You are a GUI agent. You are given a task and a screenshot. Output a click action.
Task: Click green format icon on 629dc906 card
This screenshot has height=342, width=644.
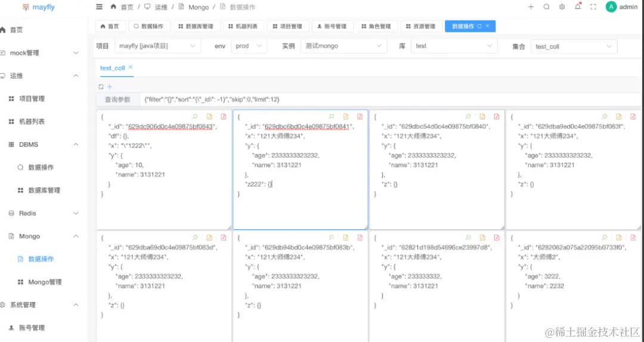(x=195, y=117)
